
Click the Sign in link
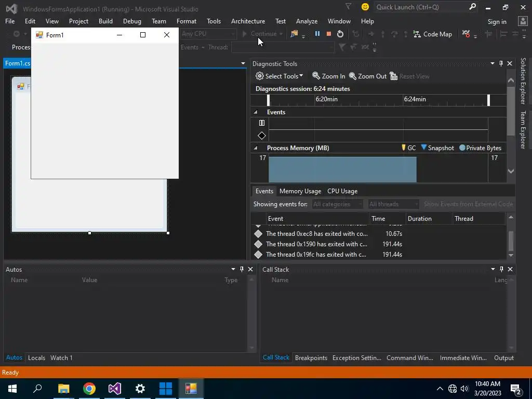(x=497, y=21)
